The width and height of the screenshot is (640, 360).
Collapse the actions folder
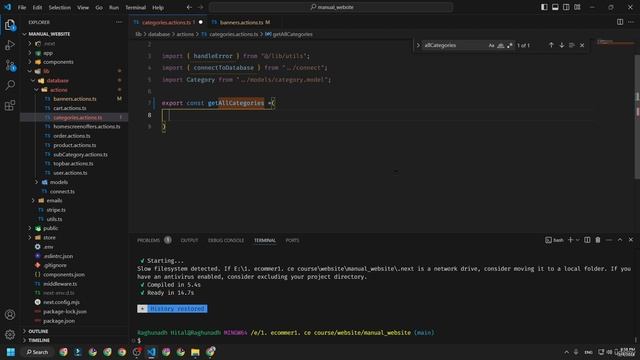(x=58, y=90)
